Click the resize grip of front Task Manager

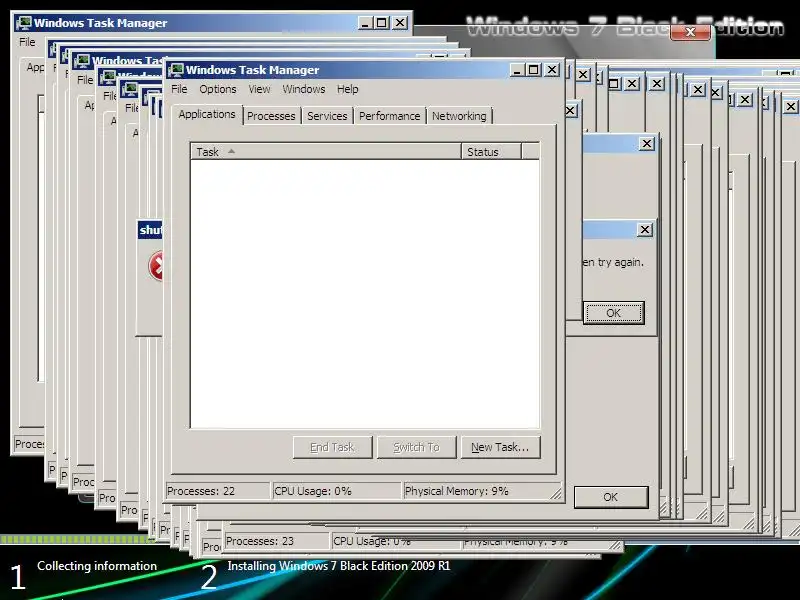point(556,493)
